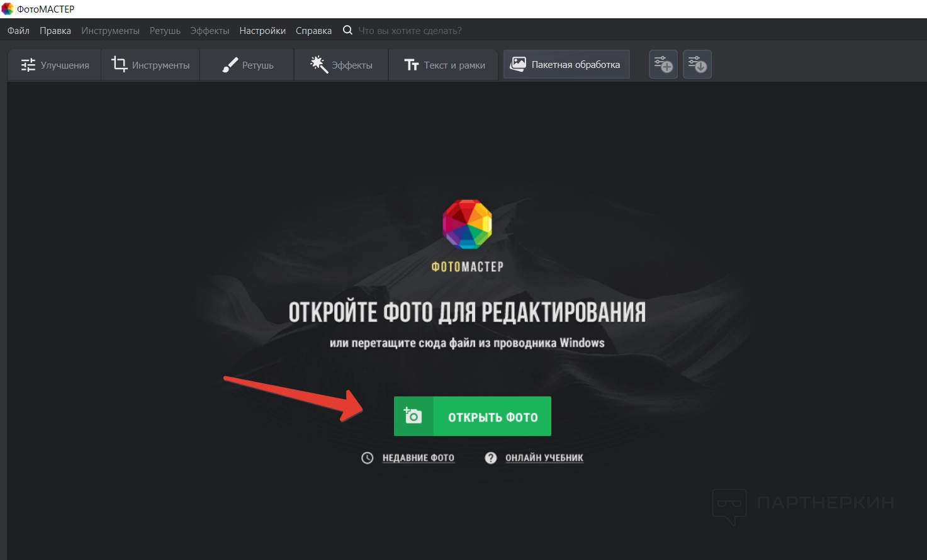Click the add preset sliders-plus icon

[663, 64]
